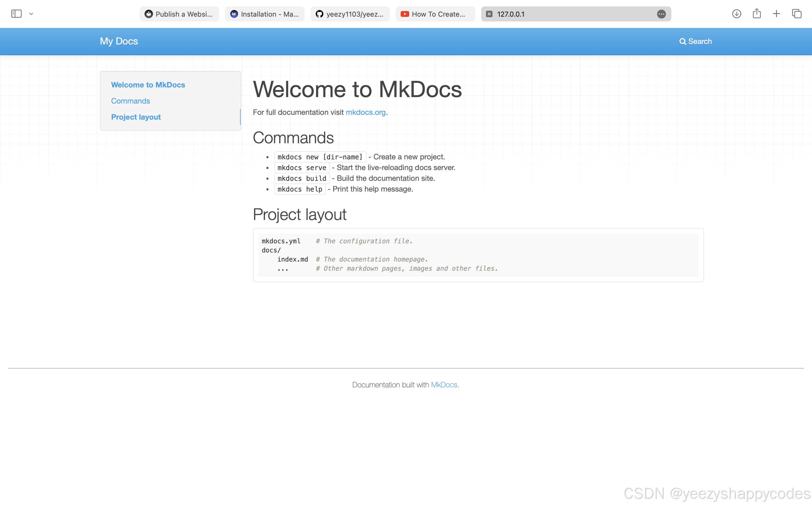Jump to Commands section in sidebar

pyautogui.click(x=130, y=101)
